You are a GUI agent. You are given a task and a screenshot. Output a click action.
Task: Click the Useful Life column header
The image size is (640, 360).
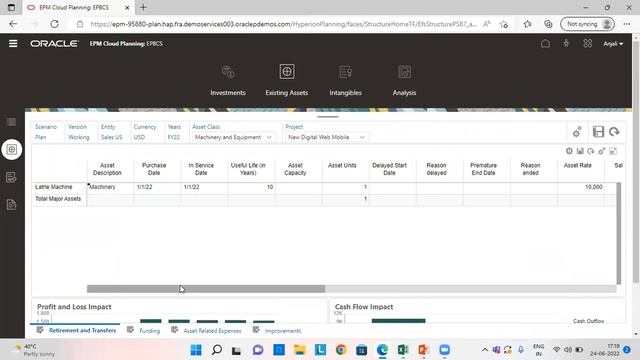248,169
